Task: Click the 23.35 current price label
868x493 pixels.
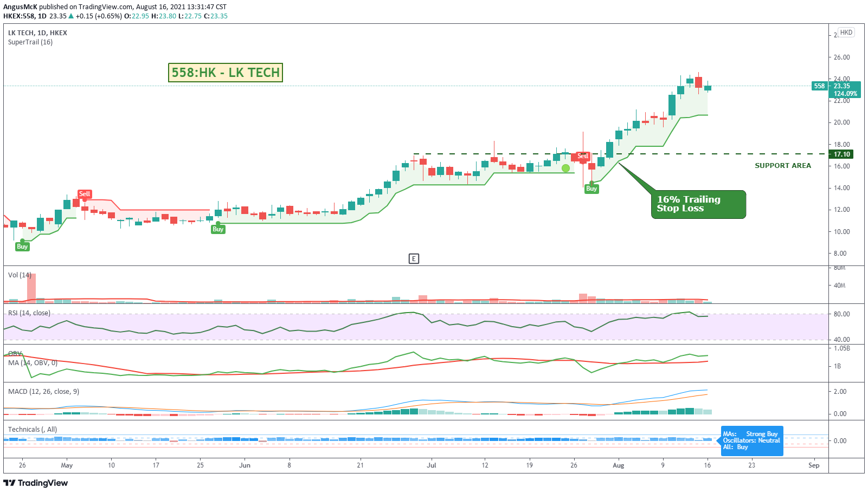Action: pos(842,86)
